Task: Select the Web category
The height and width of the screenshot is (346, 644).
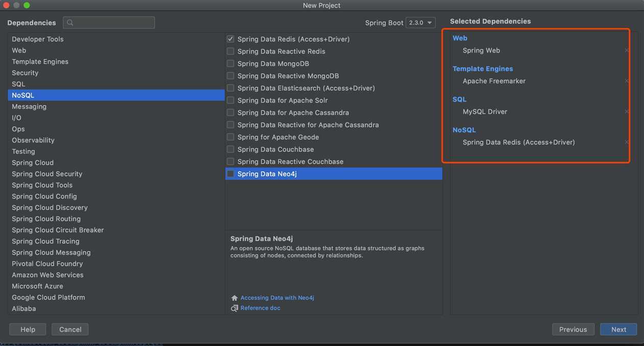Action: 116,51
